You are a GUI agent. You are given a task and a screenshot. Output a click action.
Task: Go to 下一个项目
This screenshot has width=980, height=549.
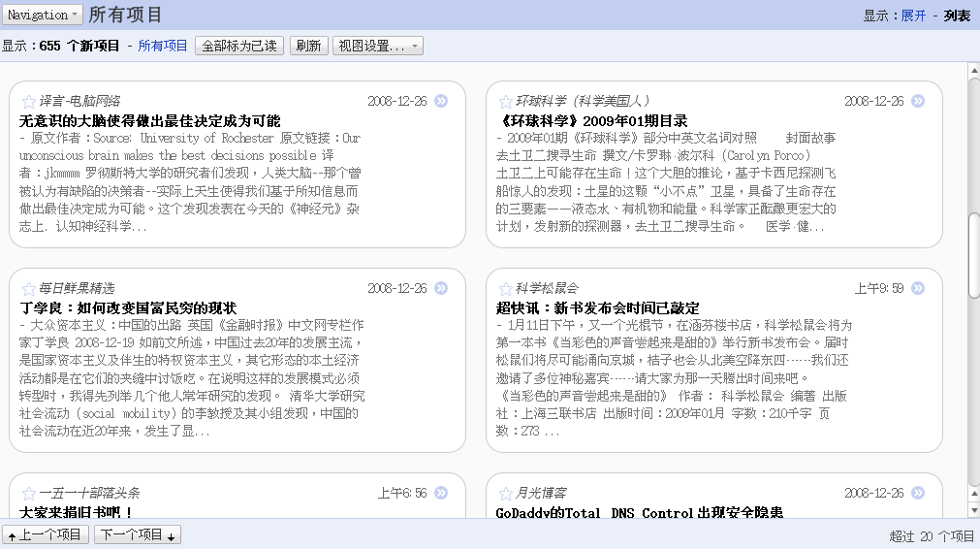[138, 534]
